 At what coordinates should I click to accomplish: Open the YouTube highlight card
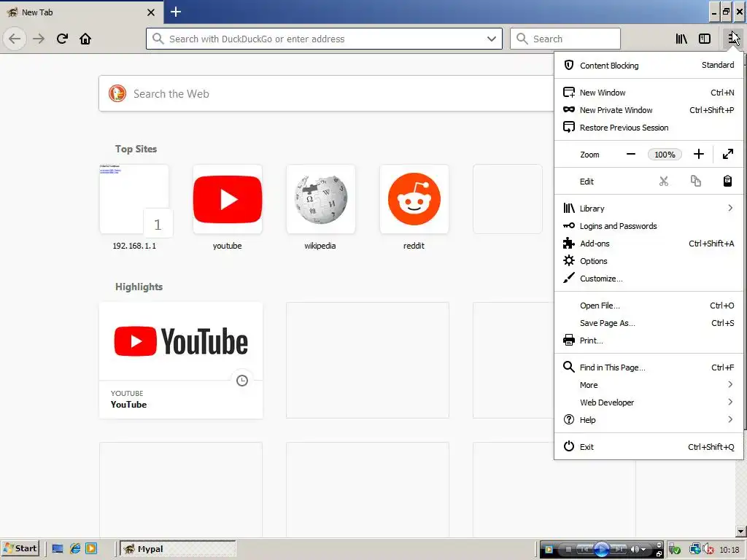[x=181, y=360]
